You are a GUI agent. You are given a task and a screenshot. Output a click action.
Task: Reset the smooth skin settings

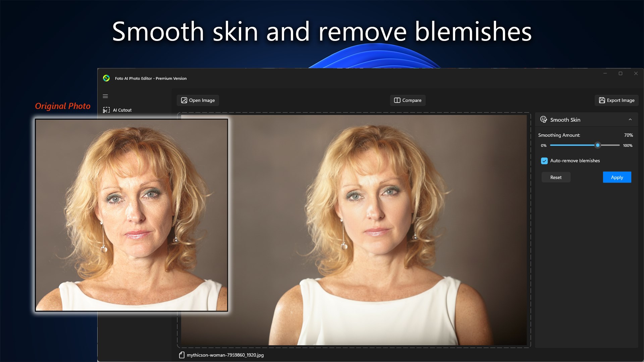556,177
